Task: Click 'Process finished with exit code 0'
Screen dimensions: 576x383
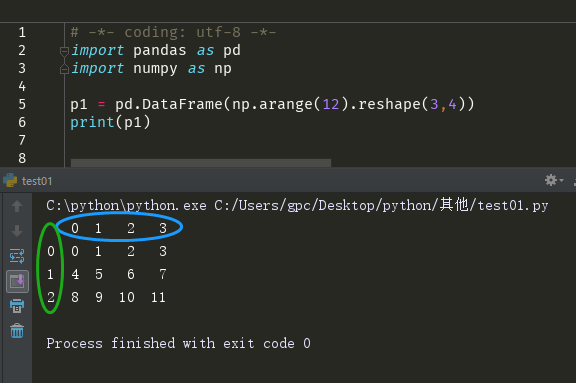Action: pos(179,343)
